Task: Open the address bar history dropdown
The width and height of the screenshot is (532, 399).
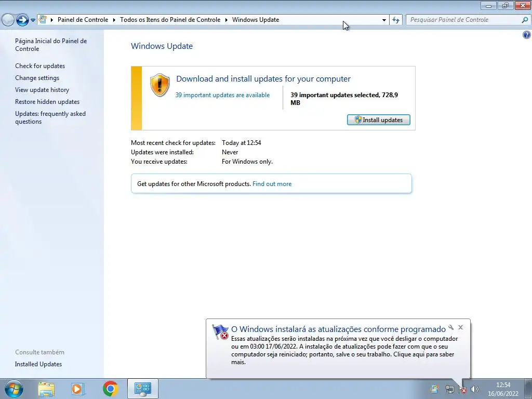Action: 384,20
